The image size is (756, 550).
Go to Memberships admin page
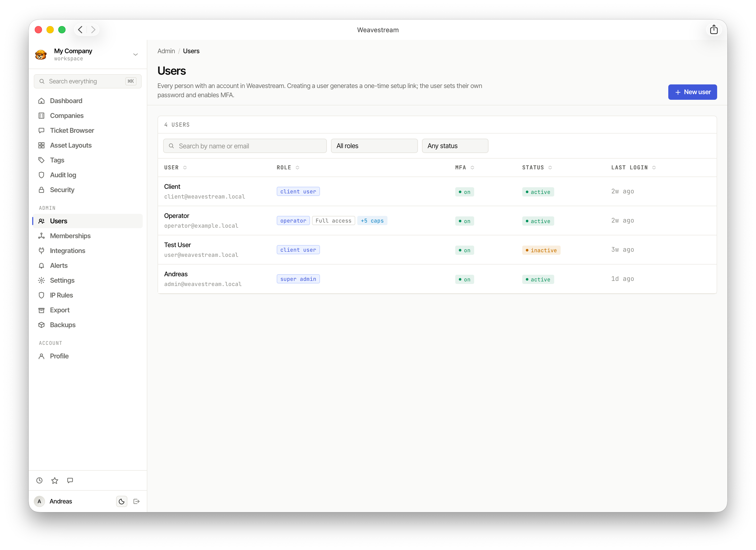(70, 236)
